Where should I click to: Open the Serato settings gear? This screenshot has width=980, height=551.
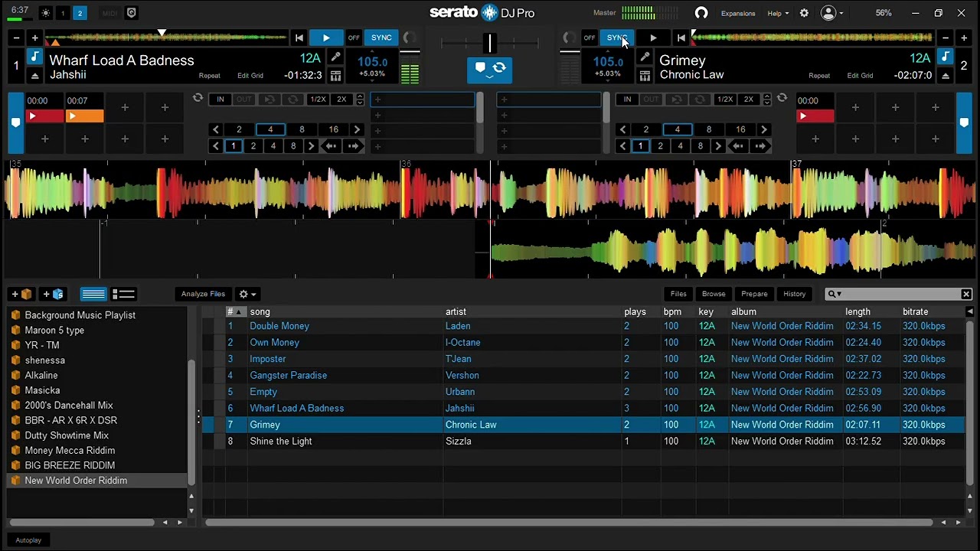[804, 13]
